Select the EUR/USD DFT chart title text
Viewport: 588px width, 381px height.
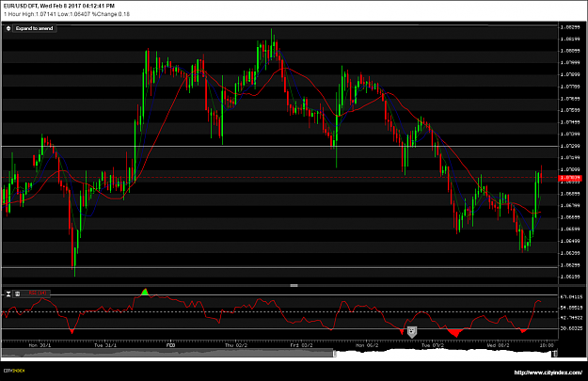[59, 6]
